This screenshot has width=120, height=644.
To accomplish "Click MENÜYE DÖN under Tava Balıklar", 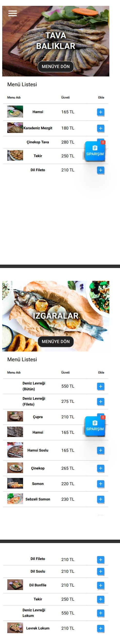I will pyautogui.click(x=56, y=67).
